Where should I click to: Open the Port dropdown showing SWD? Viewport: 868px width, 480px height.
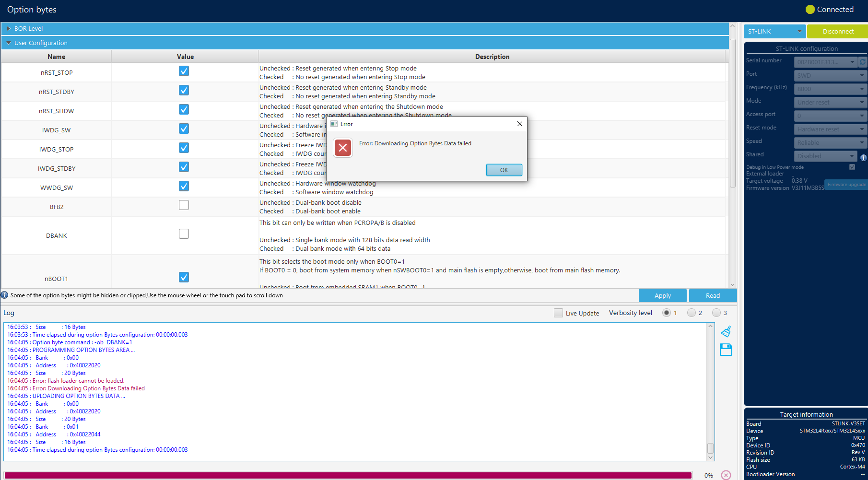coord(830,75)
